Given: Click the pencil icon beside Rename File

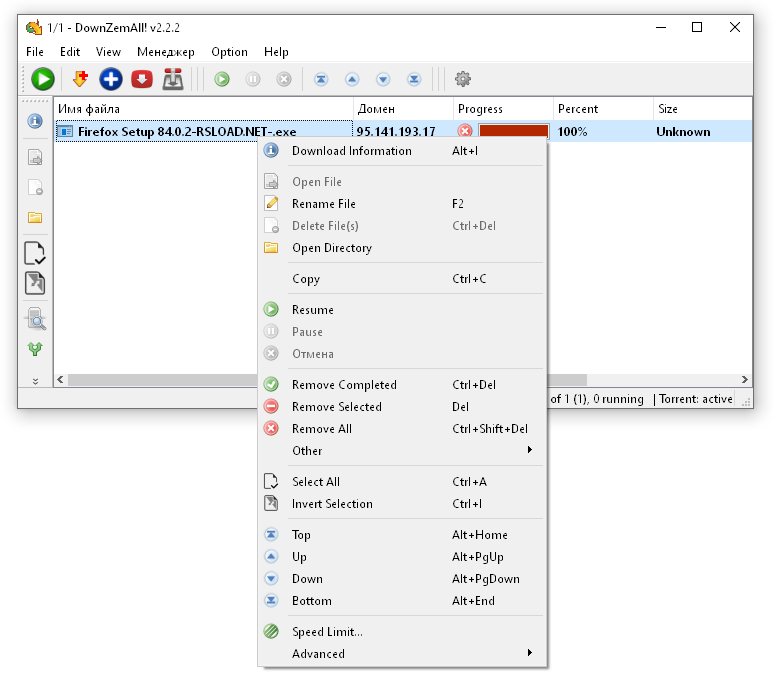Looking at the screenshot, I should point(271,203).
